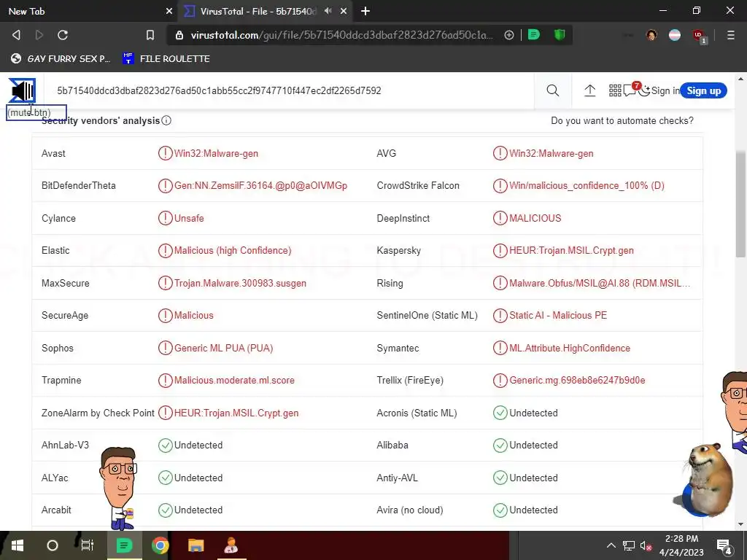Click the VirusTotal logo home icon
Image resolution: width=747 pixels, height=560 pixels.
(x=22, y=90)
